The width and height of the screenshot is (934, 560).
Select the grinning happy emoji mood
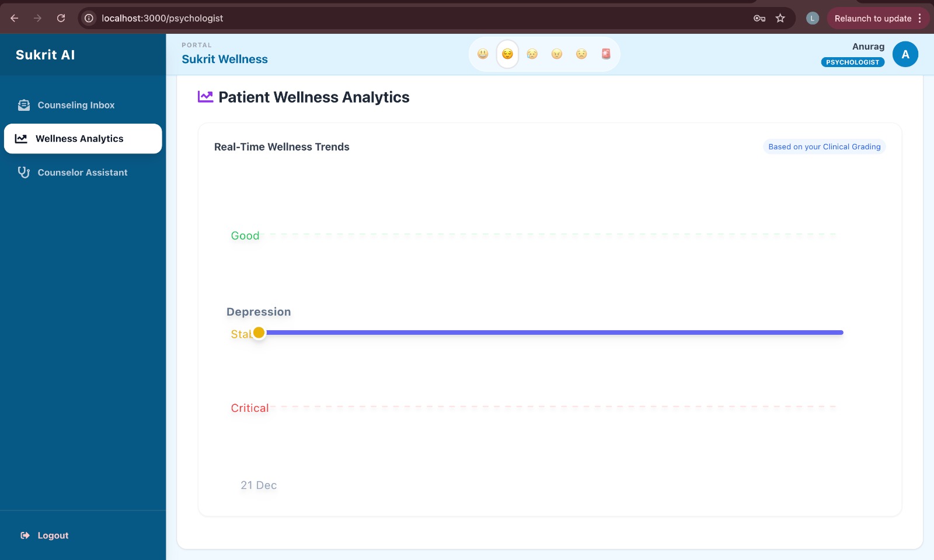coord(483,54)
